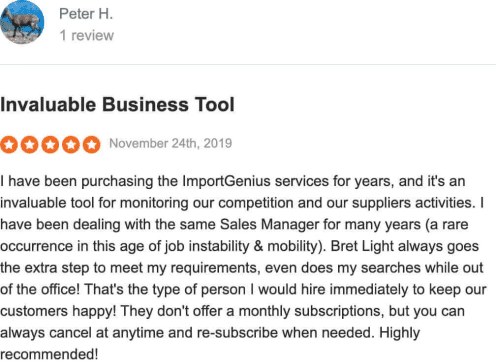Image resolution: width=496 pixels, height=361 pixels.
Task: Open the Invaluable Business Tool review title
Action: point(117,105)
